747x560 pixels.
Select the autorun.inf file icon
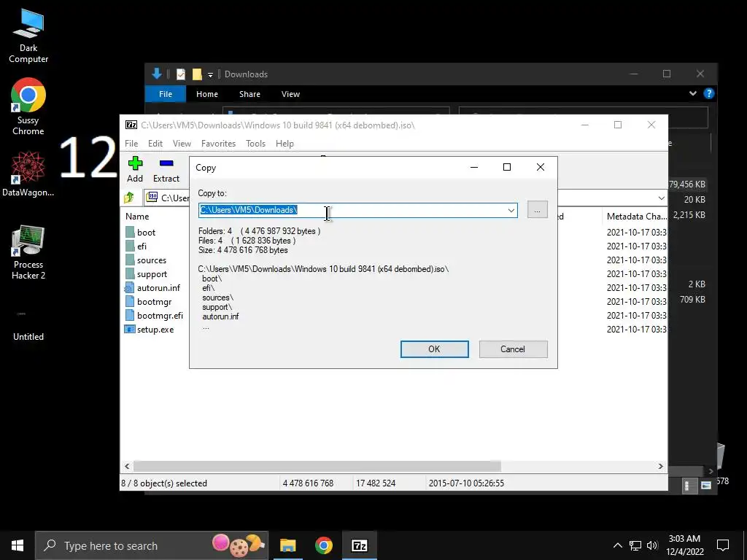pyautogui.click(x=130, y=287)
